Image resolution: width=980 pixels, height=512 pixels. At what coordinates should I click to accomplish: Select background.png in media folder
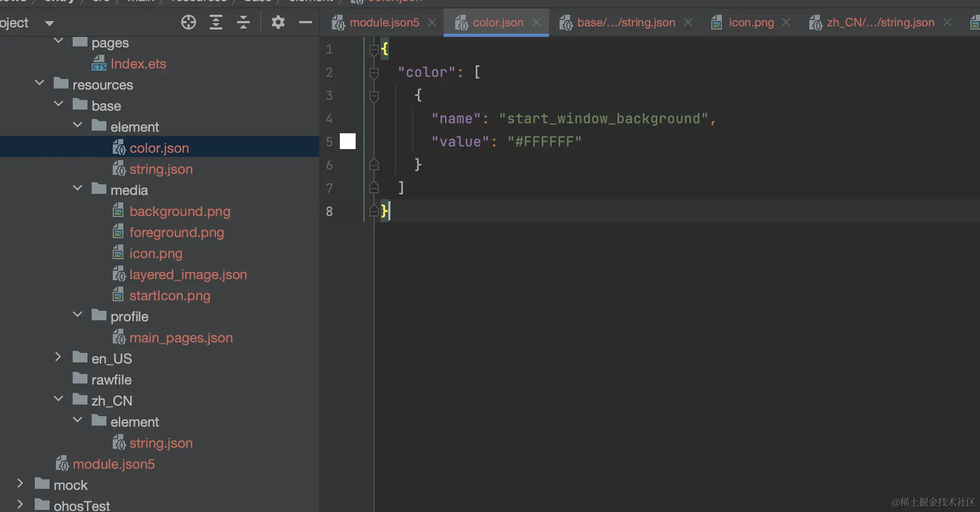(180, 211)
